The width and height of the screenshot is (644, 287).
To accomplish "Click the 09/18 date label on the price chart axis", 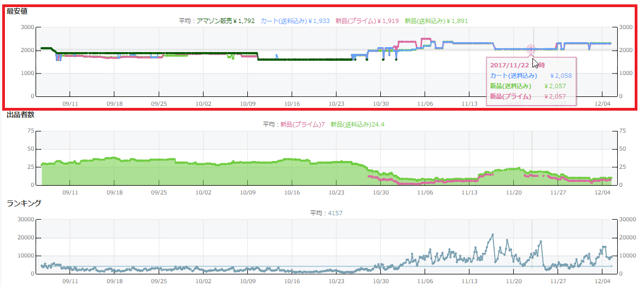I will (x=114, y=102).
